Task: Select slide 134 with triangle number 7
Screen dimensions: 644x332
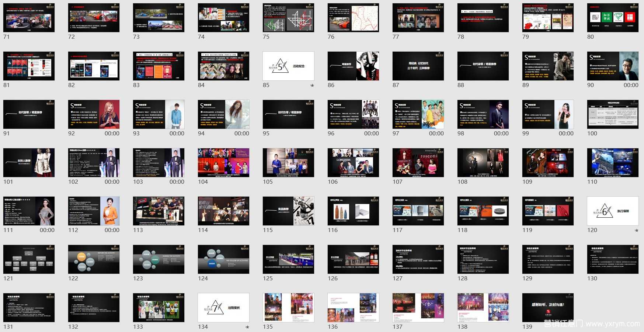Action: 223,308
